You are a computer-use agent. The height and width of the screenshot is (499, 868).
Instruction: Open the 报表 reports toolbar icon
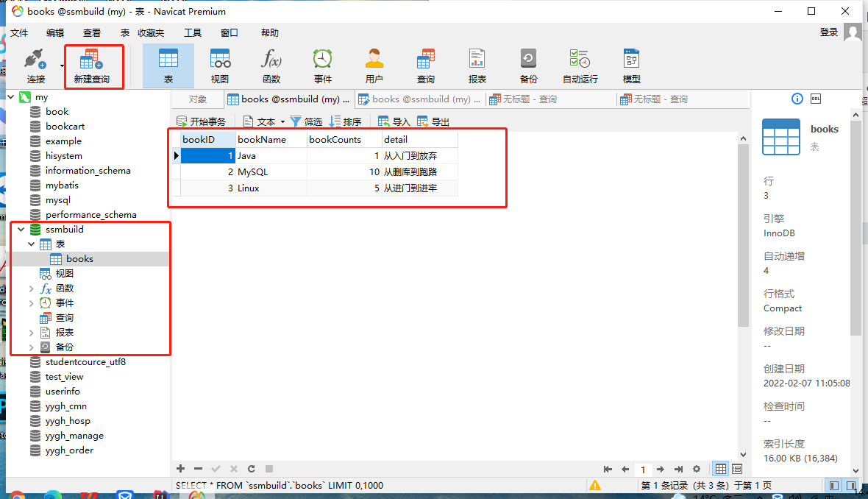477,66
